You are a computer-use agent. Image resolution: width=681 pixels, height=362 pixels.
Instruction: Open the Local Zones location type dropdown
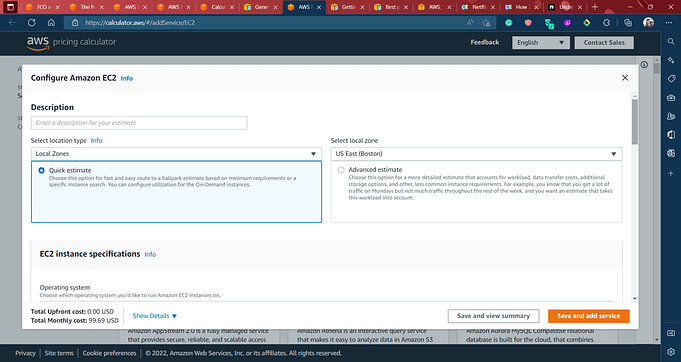tap(176, 154)
